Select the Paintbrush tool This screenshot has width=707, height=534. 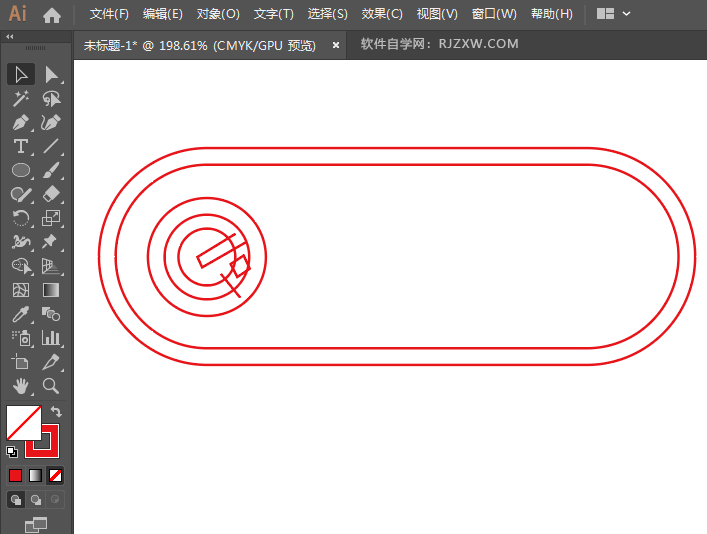pos(51,170)
